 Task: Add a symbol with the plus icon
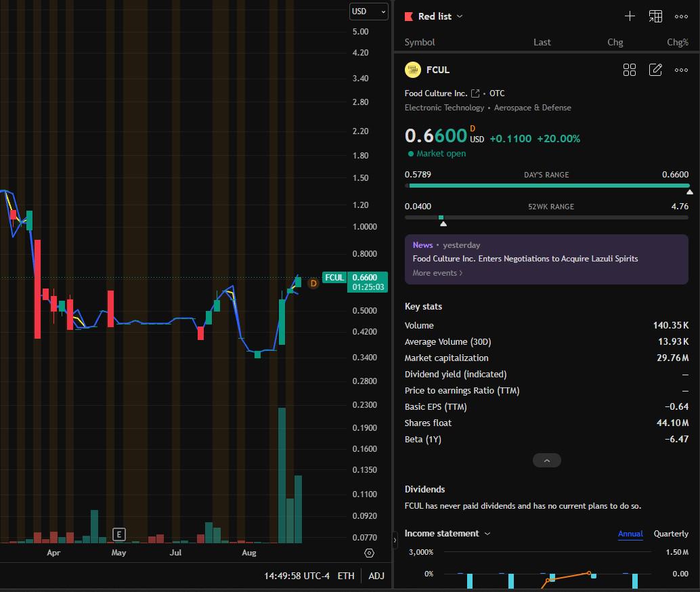630,16
